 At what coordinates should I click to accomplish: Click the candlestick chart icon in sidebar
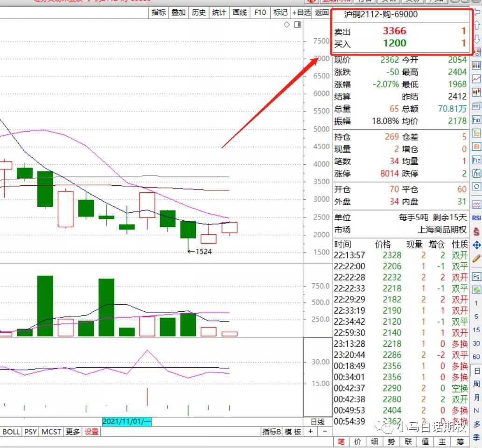[x=476, y=92]
